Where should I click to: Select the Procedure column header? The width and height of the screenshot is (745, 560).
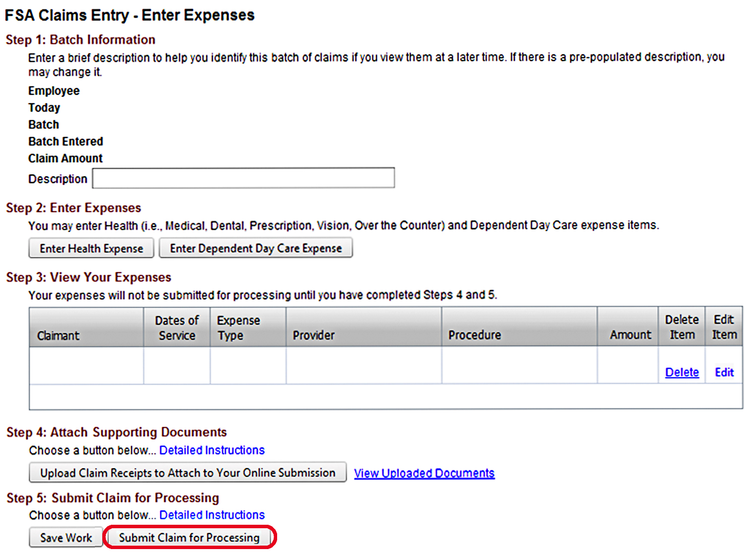tap(519, 327)
